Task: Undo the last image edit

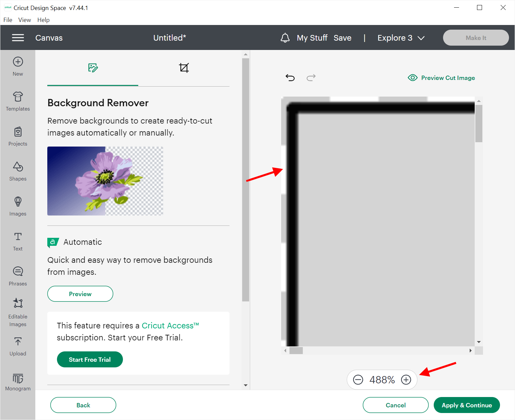Action: click(x=290, y=78)
